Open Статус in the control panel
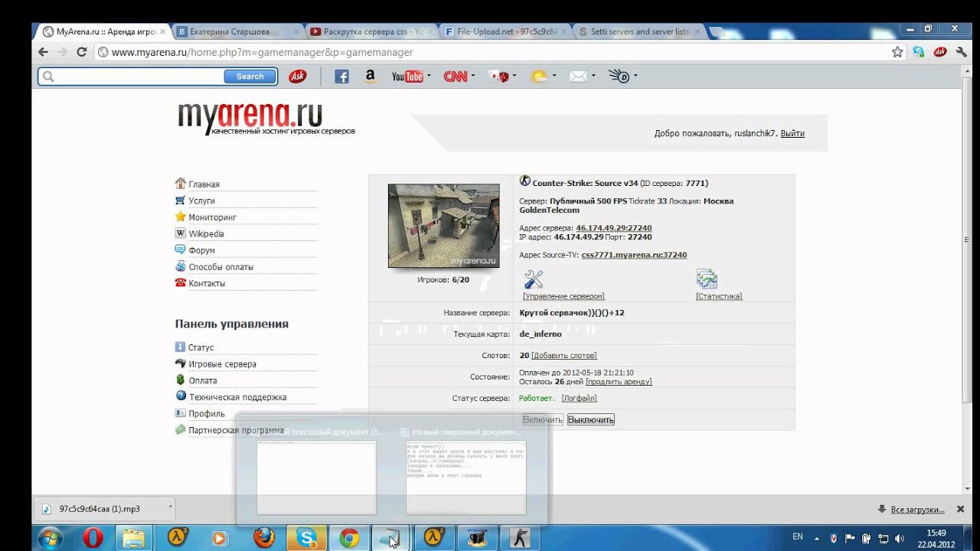 201,347
